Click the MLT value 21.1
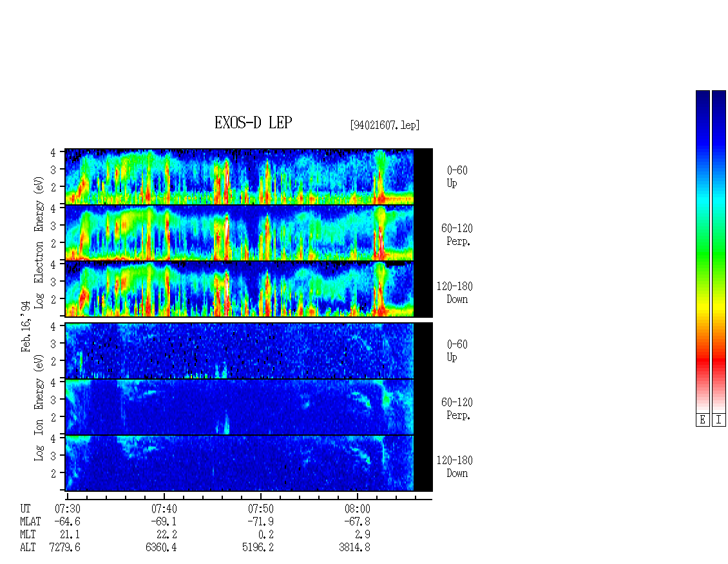Viewport: 728px width, 564px height. 70,535
